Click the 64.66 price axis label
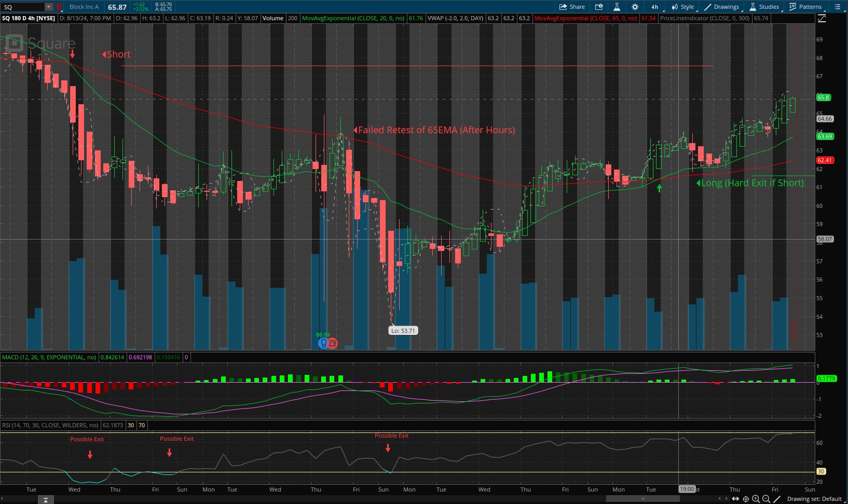This screenshot has width=848, height=504. [x=825, y=119]
